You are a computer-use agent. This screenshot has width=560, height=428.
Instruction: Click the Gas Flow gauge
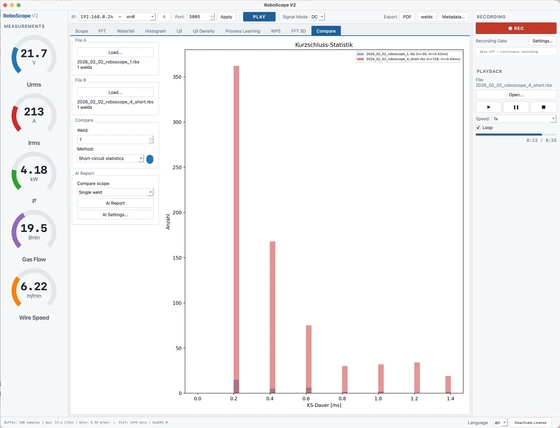[34, 231]
